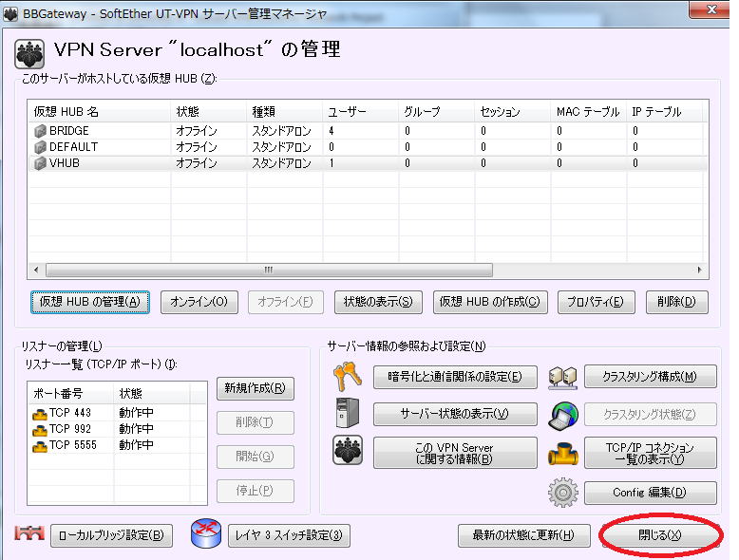Select the BRIDGE row name text
This screenshot has width=739, height=560.
(x=69, y=131)
